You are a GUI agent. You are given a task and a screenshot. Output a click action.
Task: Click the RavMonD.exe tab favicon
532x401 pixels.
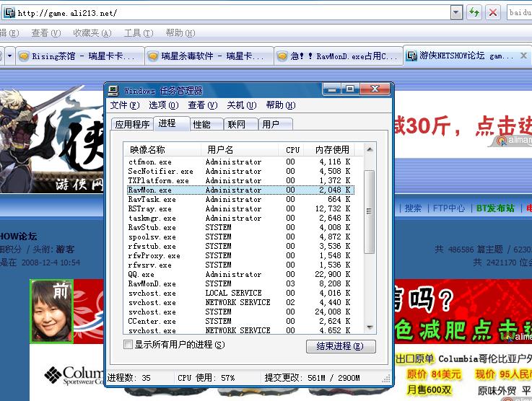point(282,56)
